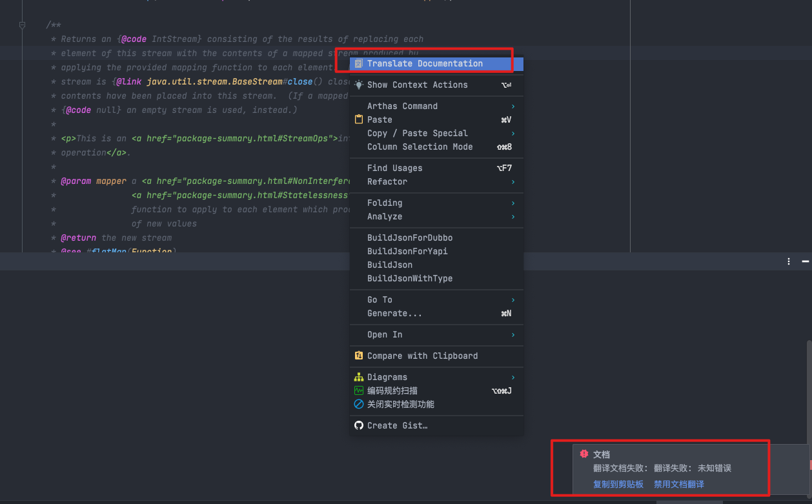
Task: Click the GitHub icon next to Create Gist
Action: point(359,425)
